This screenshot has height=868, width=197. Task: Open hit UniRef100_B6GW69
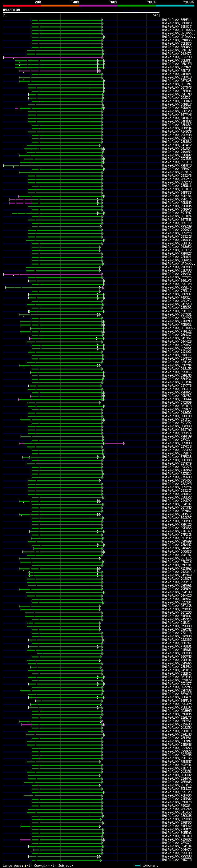pos(176,47)
